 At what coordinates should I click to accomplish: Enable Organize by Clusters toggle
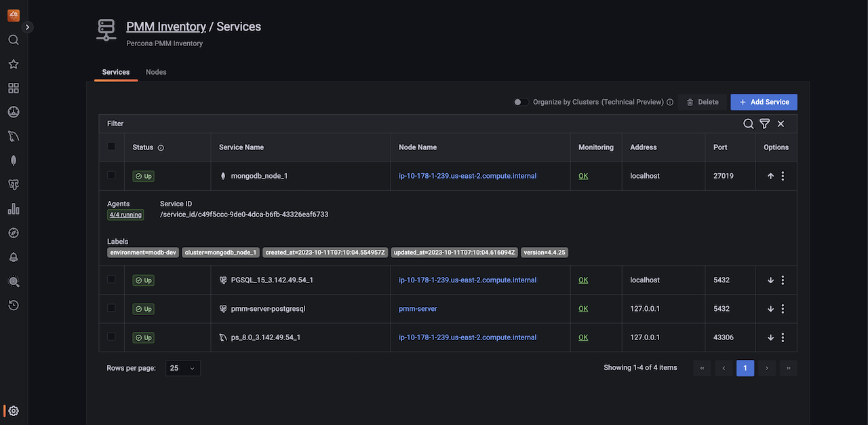[521, 102]
